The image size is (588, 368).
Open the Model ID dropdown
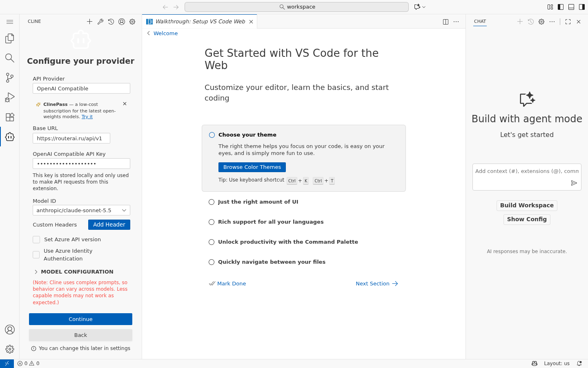(x=81, y=210)
